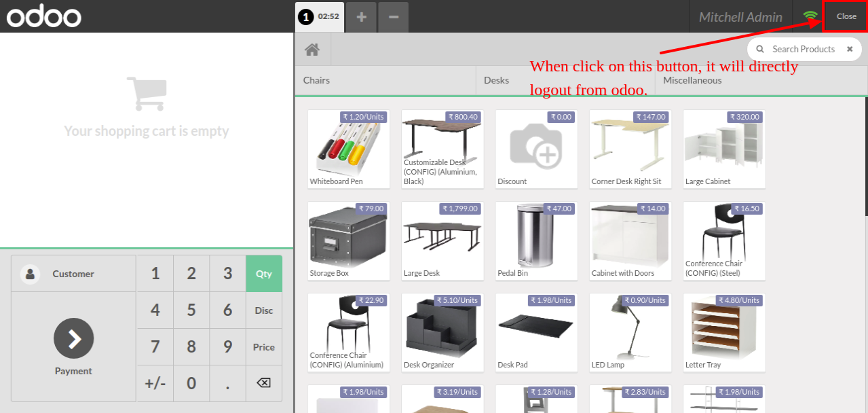Click the +/- sign toggle key
This screenshot has width=868, height=413.
155,383
